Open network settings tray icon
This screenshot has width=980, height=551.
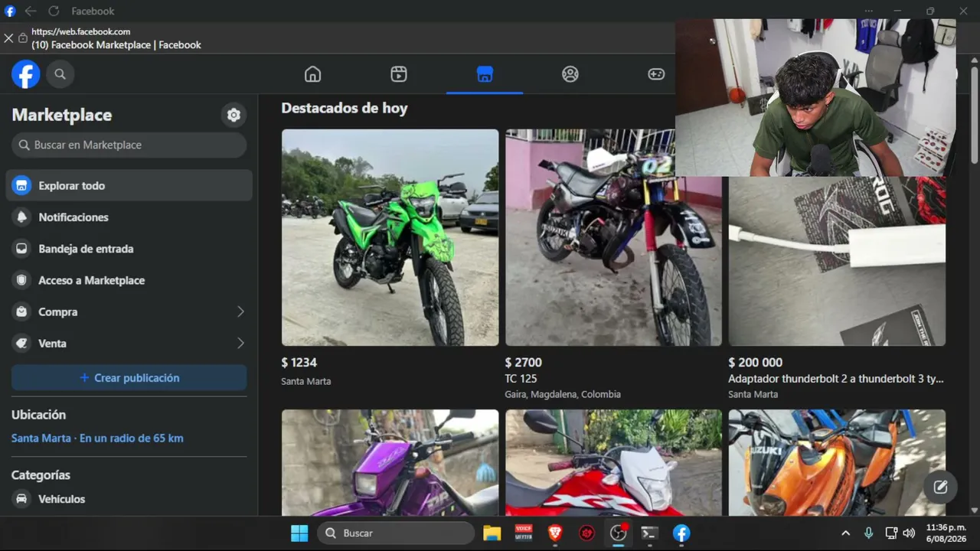click(890, 533)
